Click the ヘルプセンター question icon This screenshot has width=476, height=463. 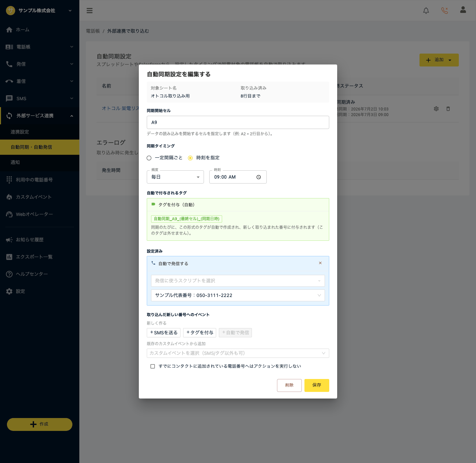click(9, 274)
